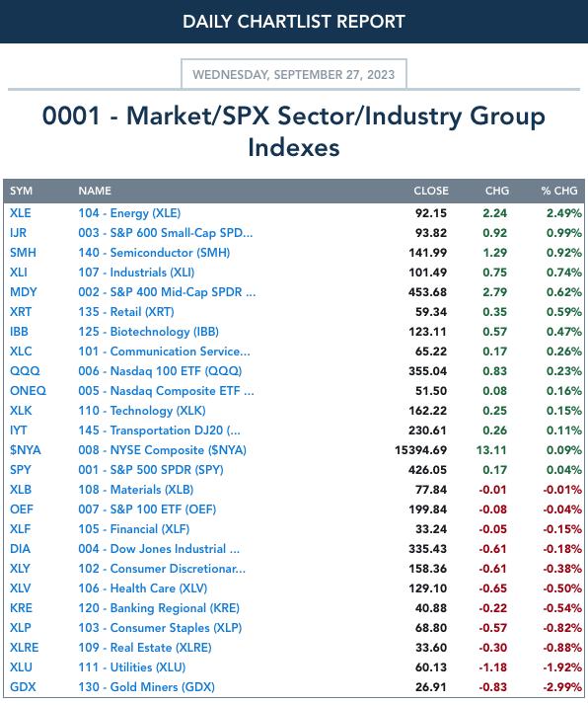This screenshot has height=705, width=588.
Task: Click the IJR symbol link
Action: click(x=18, y=233)
